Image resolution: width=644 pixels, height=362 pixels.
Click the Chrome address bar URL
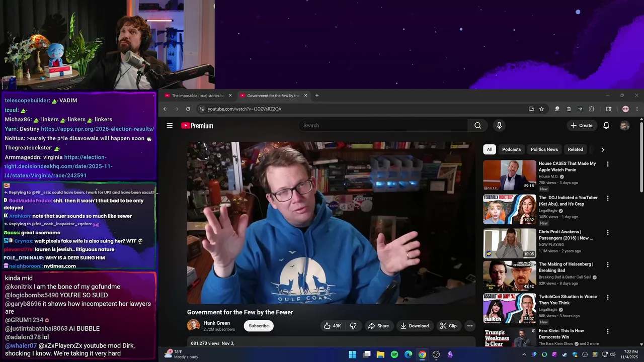click(245, 109)
